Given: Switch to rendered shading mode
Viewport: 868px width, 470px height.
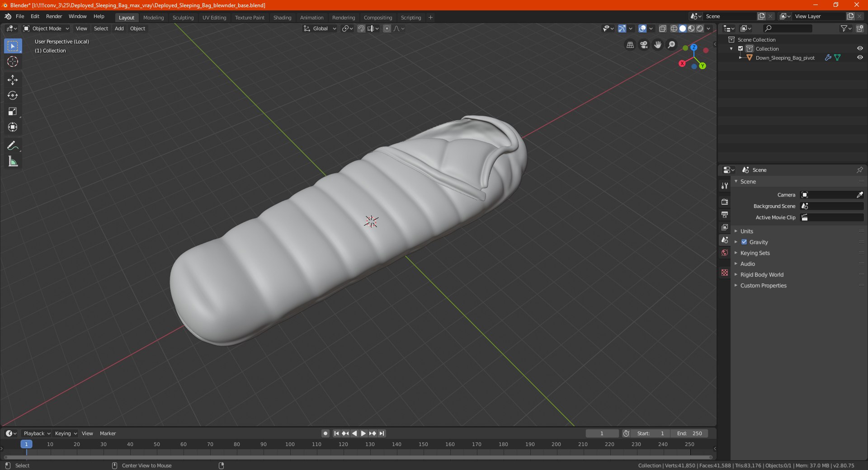Looking at the screenshot, I should (x=700, y=28).
